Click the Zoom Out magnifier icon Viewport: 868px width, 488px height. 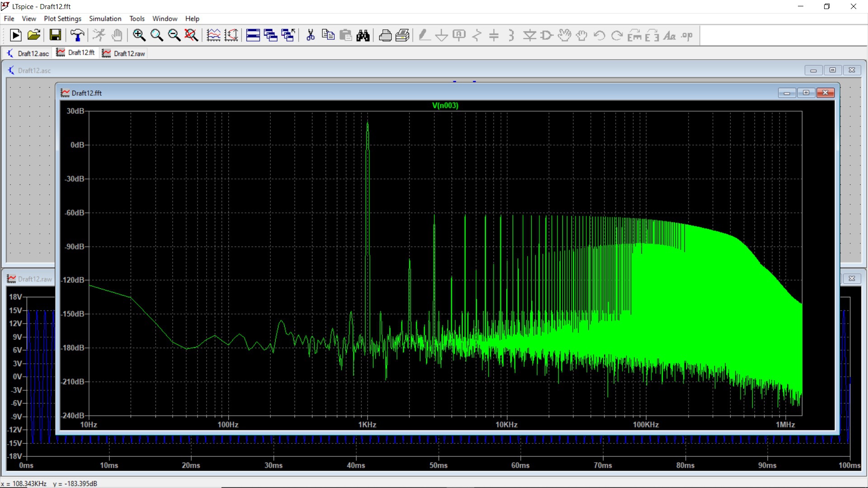point(174,35)
